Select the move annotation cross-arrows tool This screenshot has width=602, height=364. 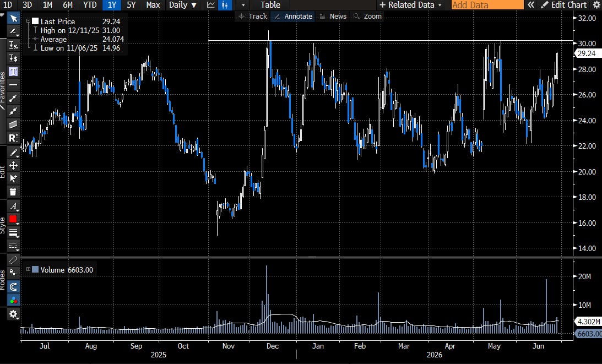click(x=13, y=166)
